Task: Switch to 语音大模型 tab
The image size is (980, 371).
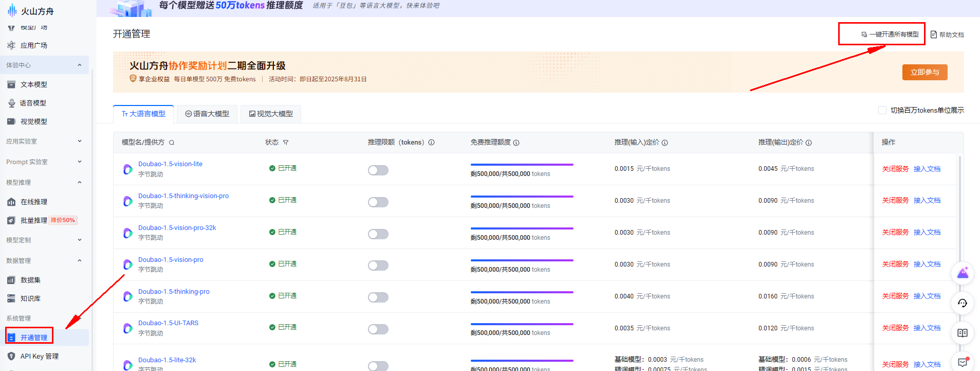Action: 207,114
